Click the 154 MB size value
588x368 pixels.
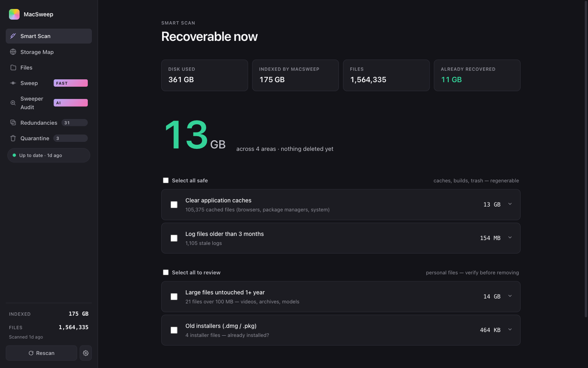coord(490,238)
